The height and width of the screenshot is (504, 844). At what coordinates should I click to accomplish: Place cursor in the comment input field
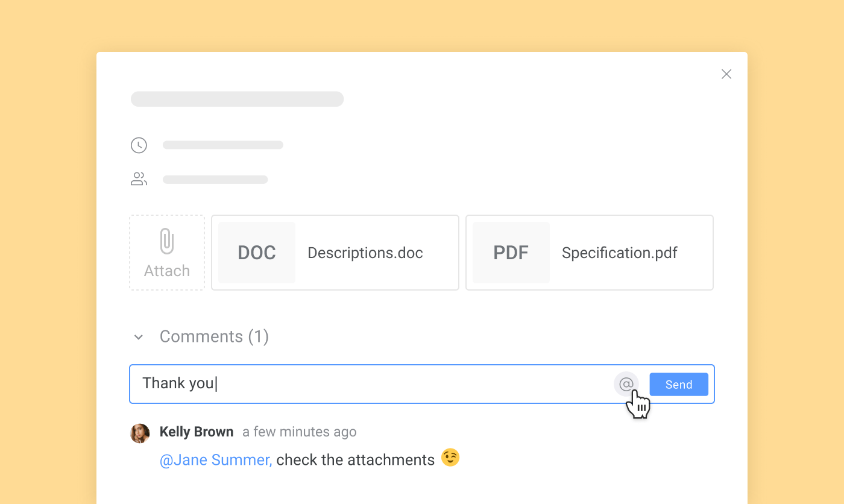362,384
